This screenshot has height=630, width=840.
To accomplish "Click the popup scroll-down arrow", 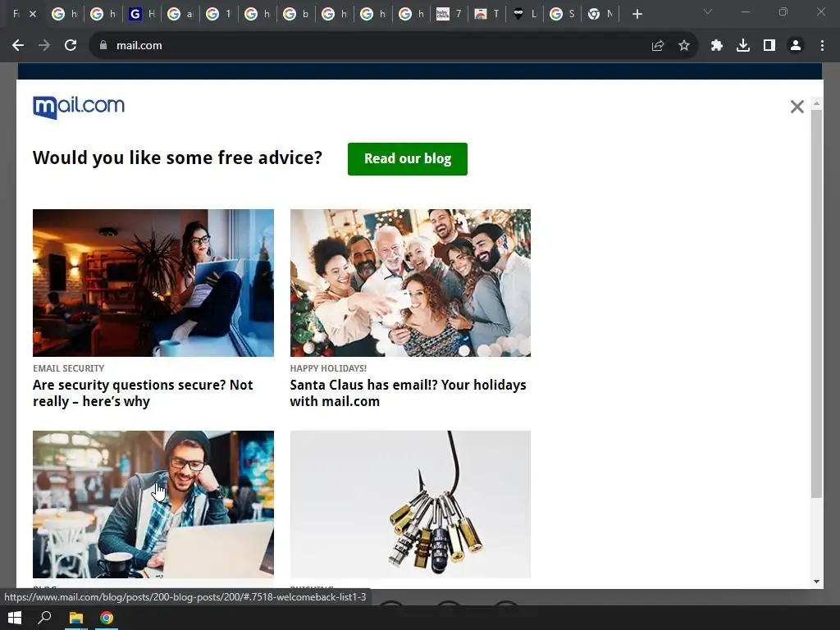I will (816, 582).
